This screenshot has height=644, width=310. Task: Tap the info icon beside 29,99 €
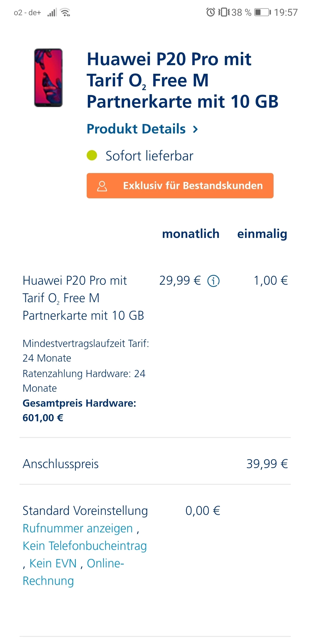[x=213, y=281]
